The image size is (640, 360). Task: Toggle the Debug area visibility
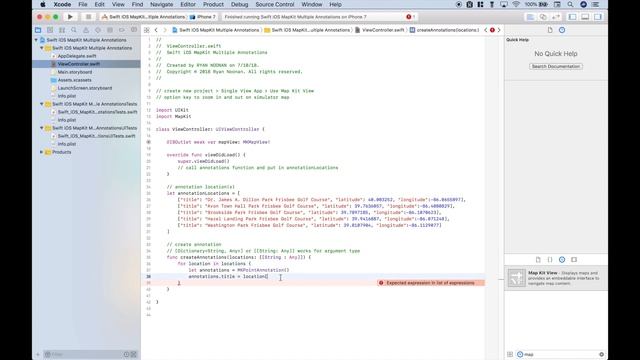click(x=585, y=17)
